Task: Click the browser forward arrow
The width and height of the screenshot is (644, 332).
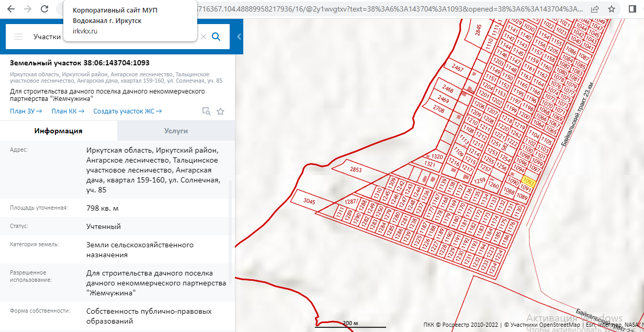Action: pyautogui.click(x=28, y=9)
